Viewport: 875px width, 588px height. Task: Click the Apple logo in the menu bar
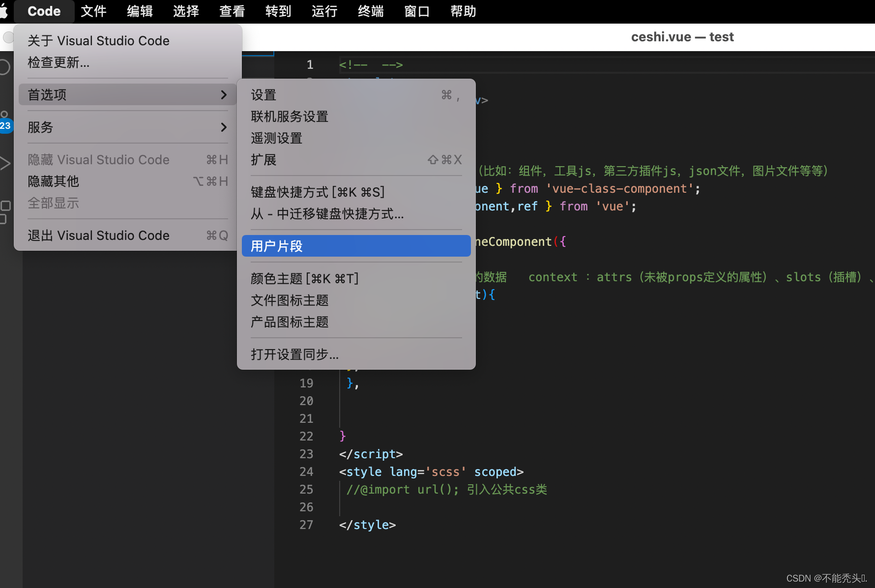tap(7, 11)
